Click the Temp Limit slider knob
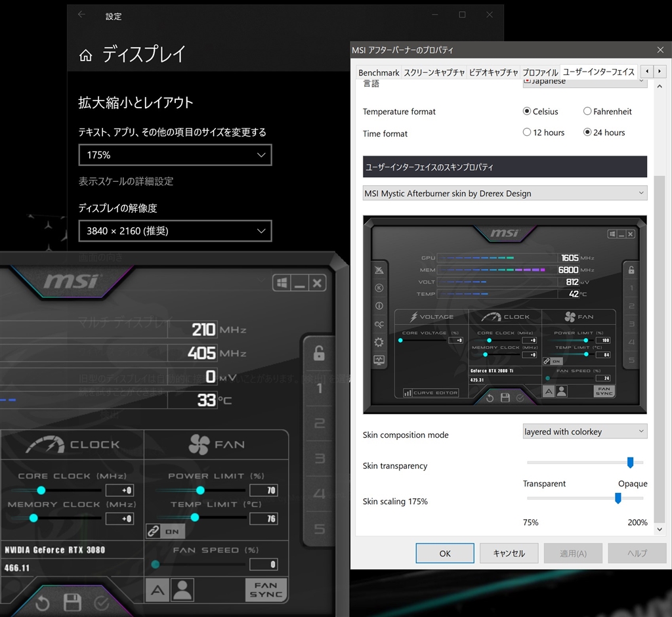 point(194,517)
